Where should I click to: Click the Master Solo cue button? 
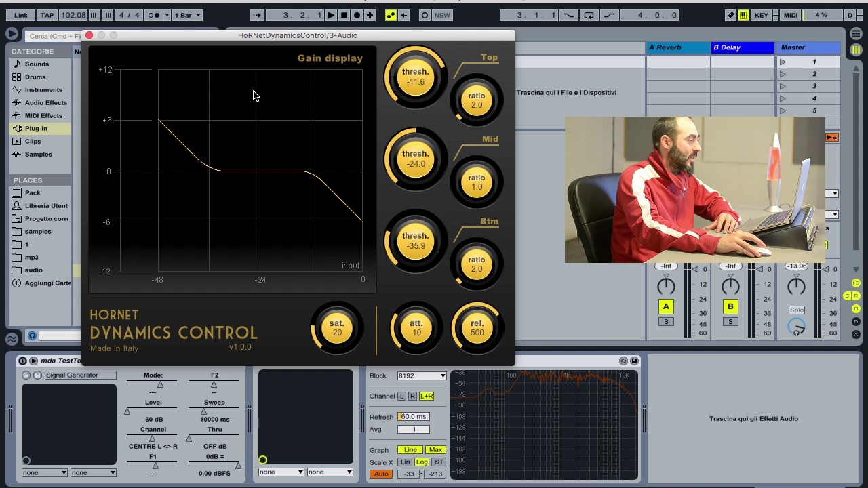point(797,310)
